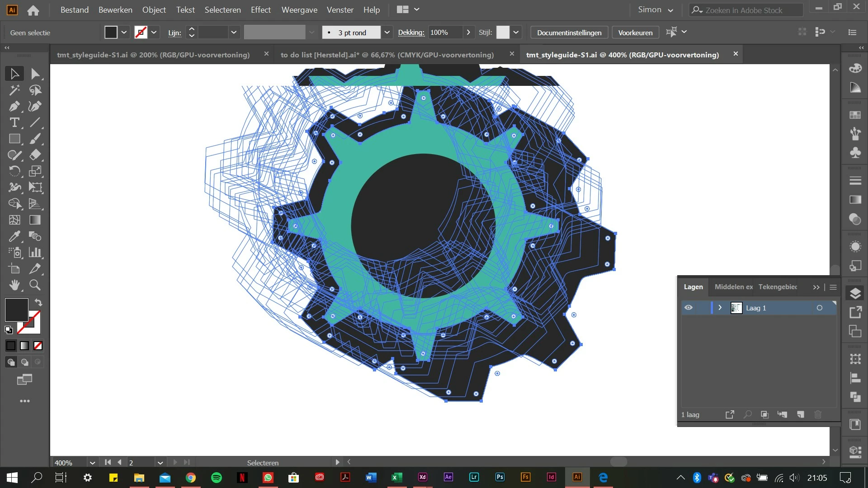Viewport: 868px width, 488px height.
Task: Choose the Direct Selection tool
Action: (35, 74)
